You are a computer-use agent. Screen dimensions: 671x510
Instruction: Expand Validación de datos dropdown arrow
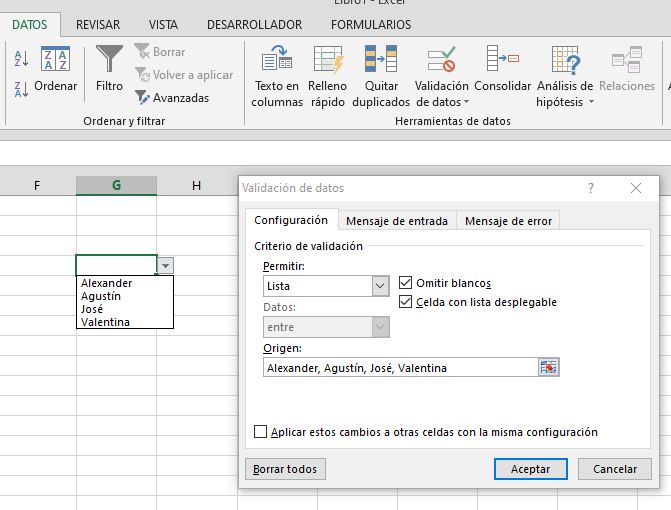click(x=466, y=102)
